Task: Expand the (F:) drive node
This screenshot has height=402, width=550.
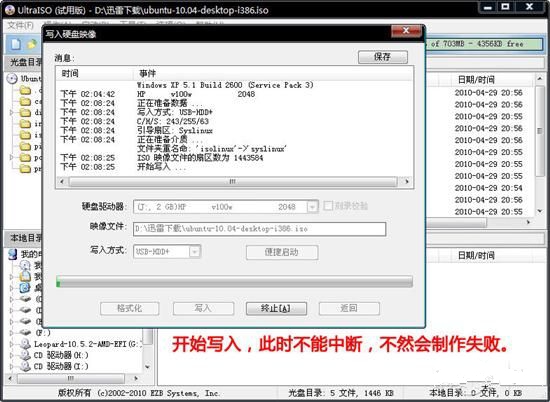Action: 12,332
